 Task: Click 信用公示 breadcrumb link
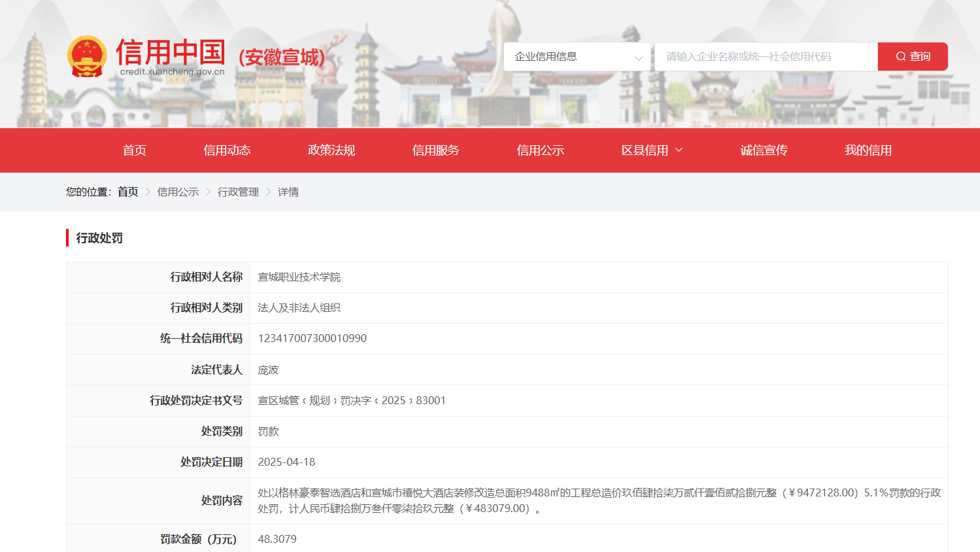point(178,192)
